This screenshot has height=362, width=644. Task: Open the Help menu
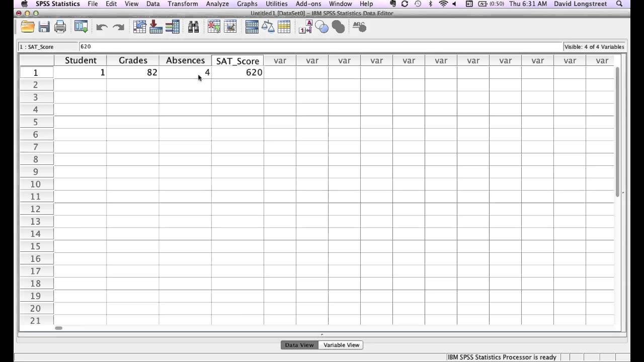point(366,4)
